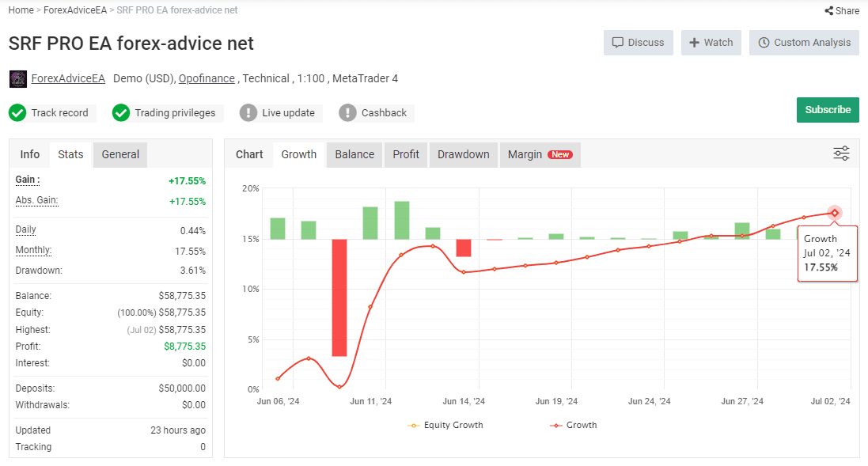Click the ForexAdviceEA avatar image

[18, 79]
